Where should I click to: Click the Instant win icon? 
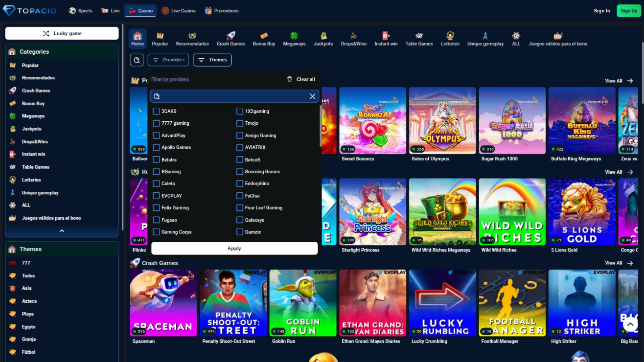pyautogui.click(x=385, y=36)
